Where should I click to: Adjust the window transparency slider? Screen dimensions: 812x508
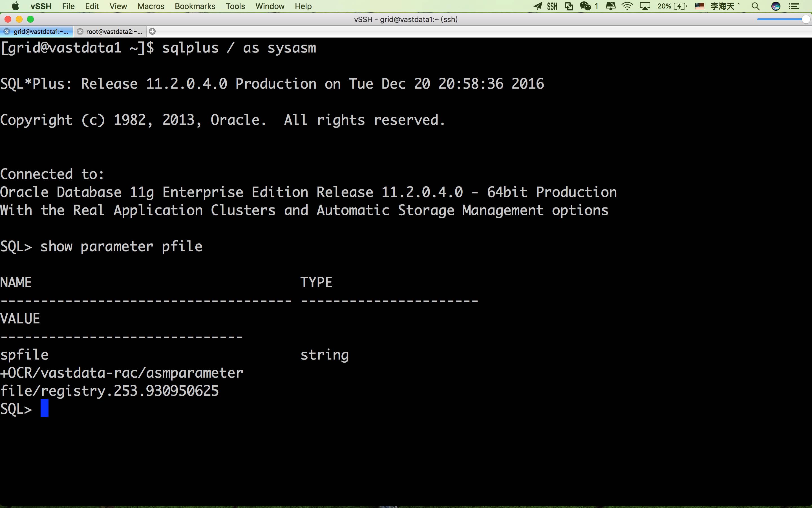[784, 19]
